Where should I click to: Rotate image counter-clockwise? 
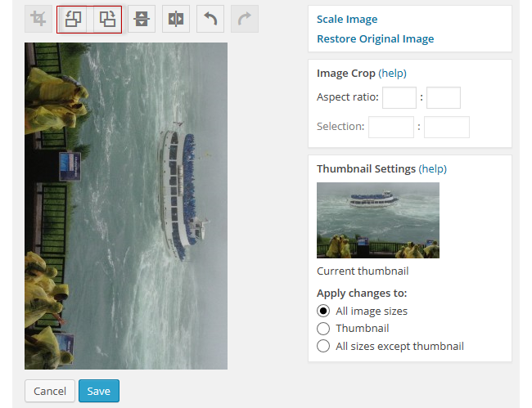coord(73,19)
